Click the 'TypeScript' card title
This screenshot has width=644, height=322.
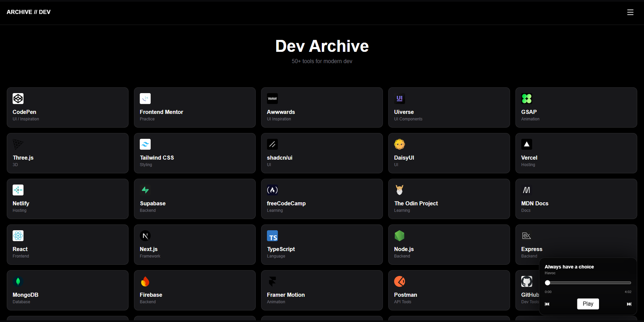point(281,249)
